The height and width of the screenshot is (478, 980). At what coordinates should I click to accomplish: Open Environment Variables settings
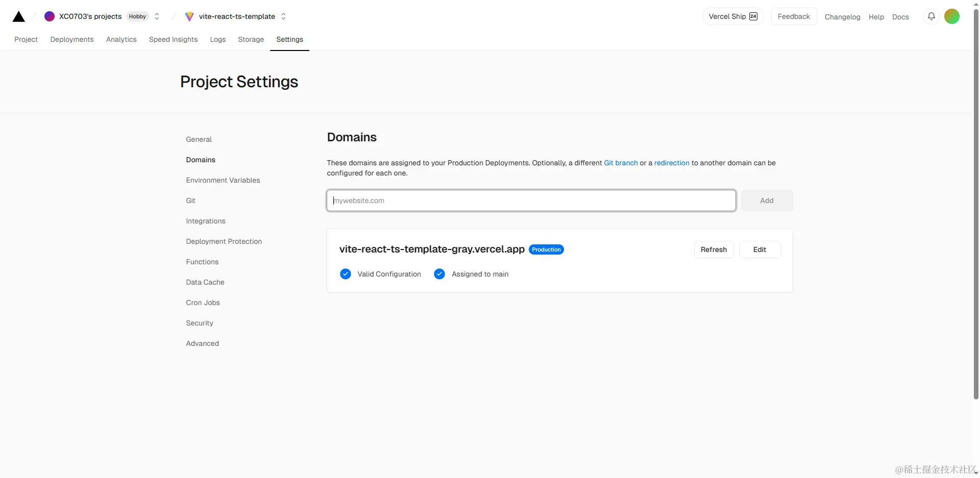coord(223,180)
